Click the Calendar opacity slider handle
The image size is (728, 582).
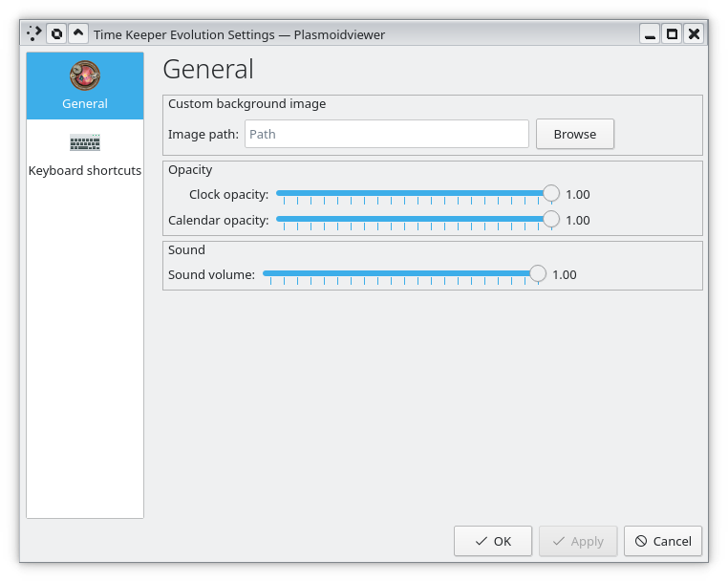coord(551,219)
